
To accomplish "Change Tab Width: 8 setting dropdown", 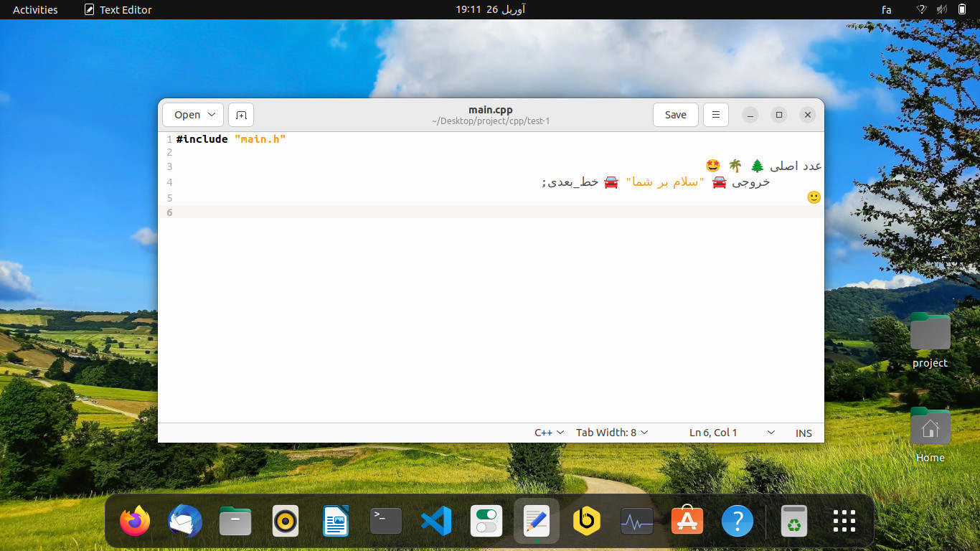I will pyautogui.click(x=612, y=433).
